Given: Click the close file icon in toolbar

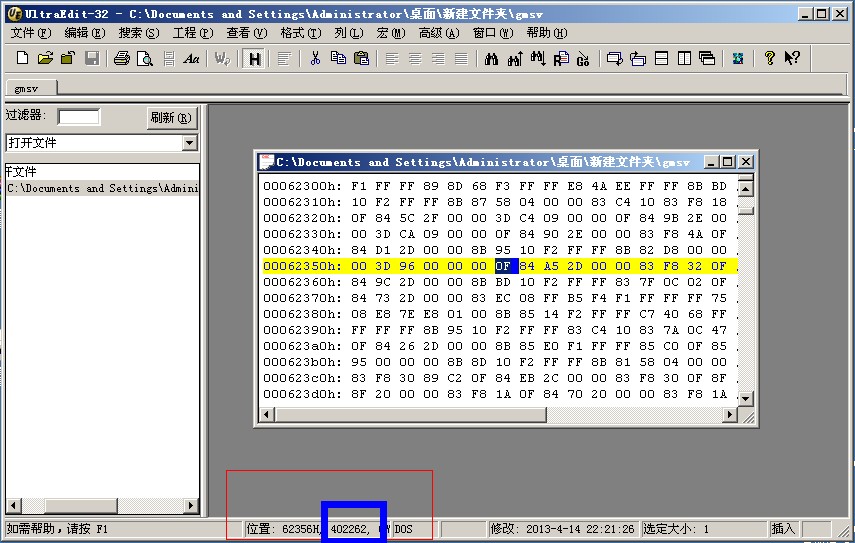Looking at the screenshot, I should pyautogui.click(x=68, y=58).
